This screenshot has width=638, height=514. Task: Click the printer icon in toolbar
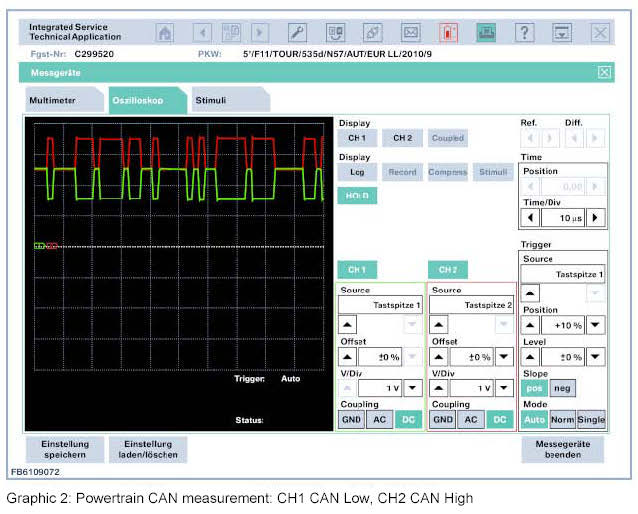click(x=486, y=33)
